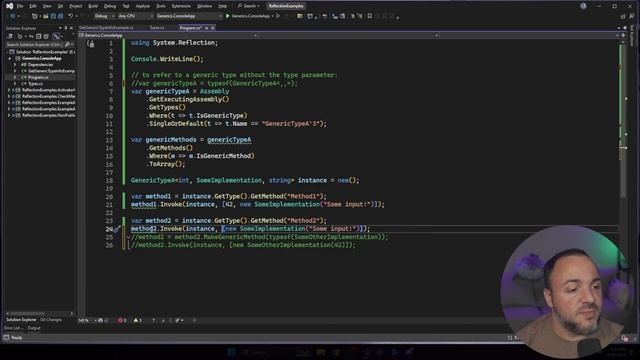Open the Debug configuration dropdown
This screenshot has height=360, width=640.
pos(104,16)
